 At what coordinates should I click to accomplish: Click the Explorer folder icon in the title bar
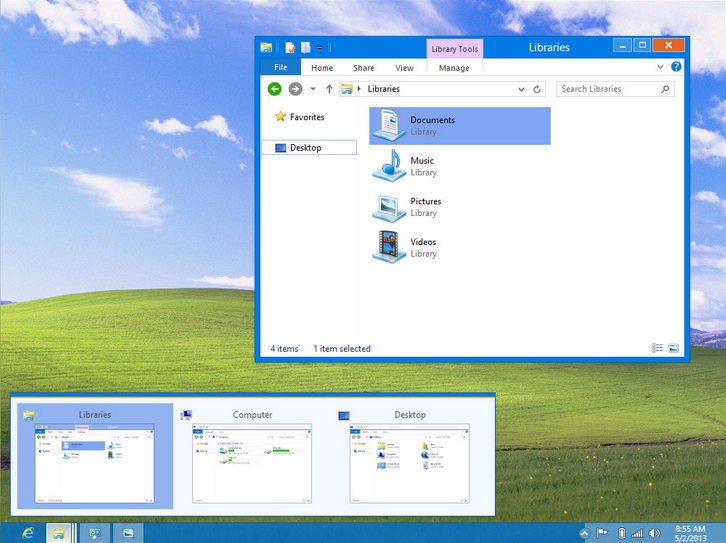click(x=266, y=47)
